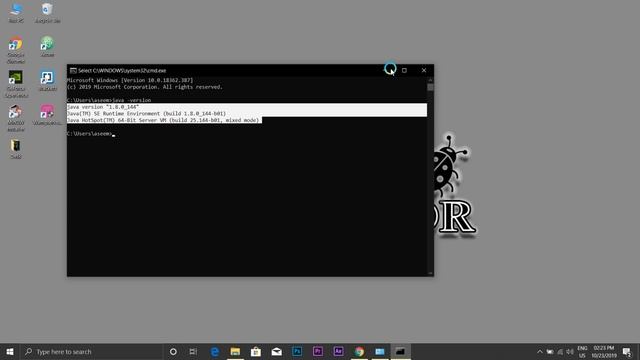Click the current command prompt line

point(91,134)
